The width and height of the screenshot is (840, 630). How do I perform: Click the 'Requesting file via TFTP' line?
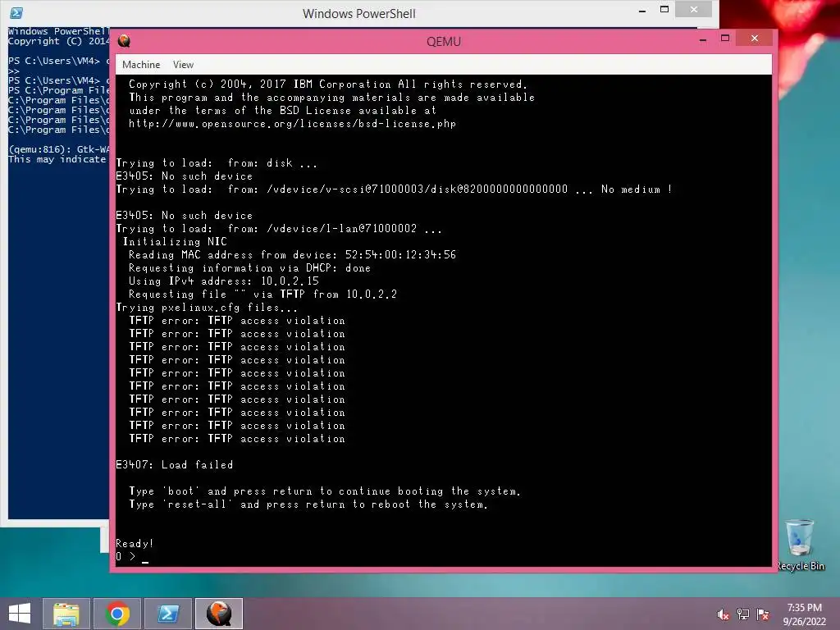coord(263,294)
